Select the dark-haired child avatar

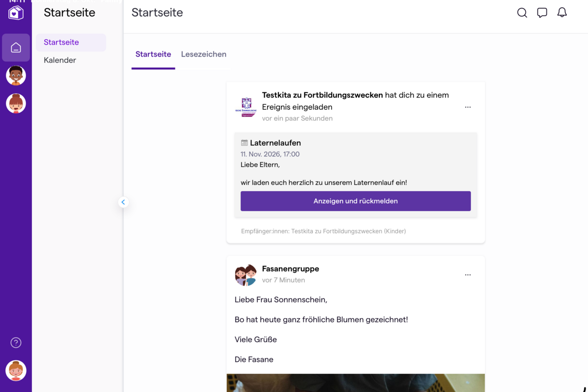pyautogui.click(x=16, y=75)
